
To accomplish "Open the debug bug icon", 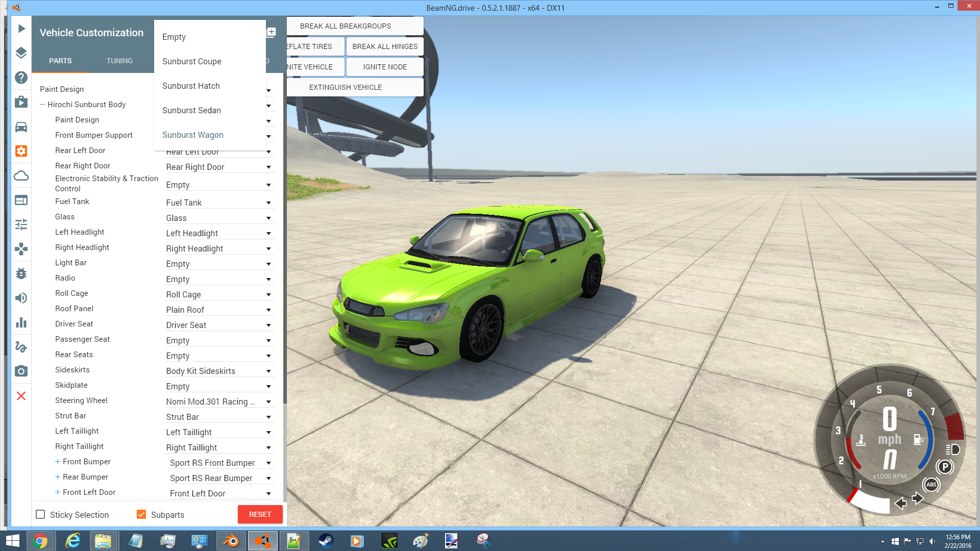I will pyautogui.click(x=21, y=273).
